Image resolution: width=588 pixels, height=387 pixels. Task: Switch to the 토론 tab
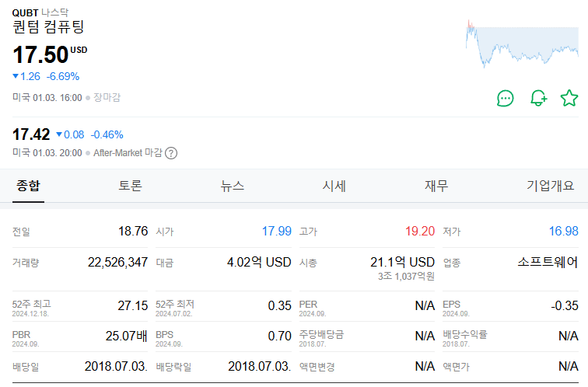130,186
